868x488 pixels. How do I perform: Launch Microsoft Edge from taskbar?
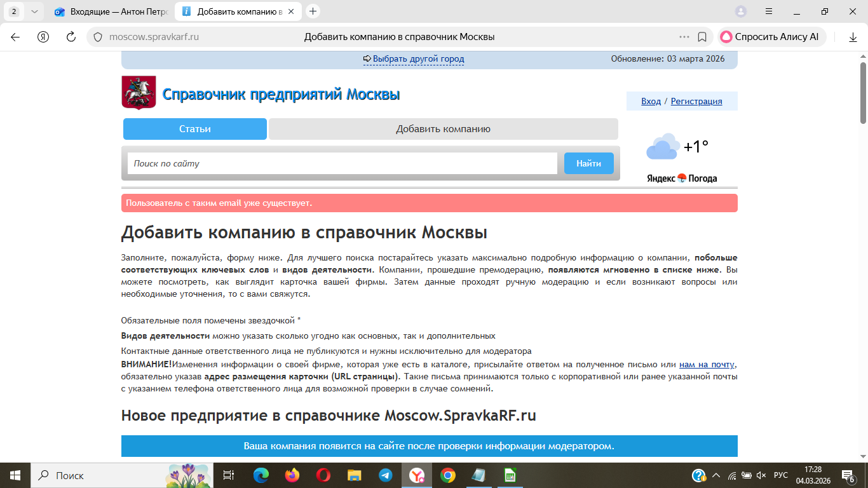261,475
